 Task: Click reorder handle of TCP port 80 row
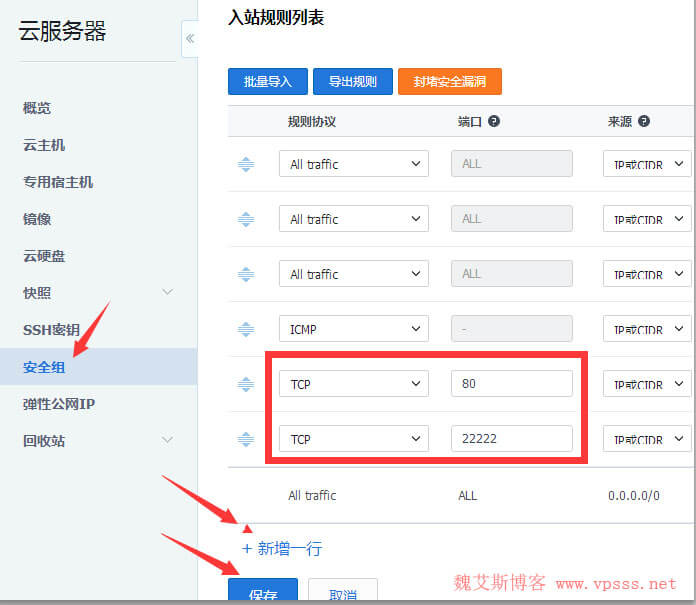[246, 384]
